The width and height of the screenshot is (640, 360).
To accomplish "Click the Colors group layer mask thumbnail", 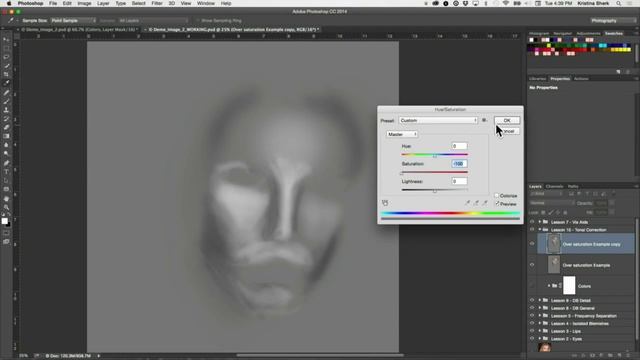I will click(x=569, y=285).
